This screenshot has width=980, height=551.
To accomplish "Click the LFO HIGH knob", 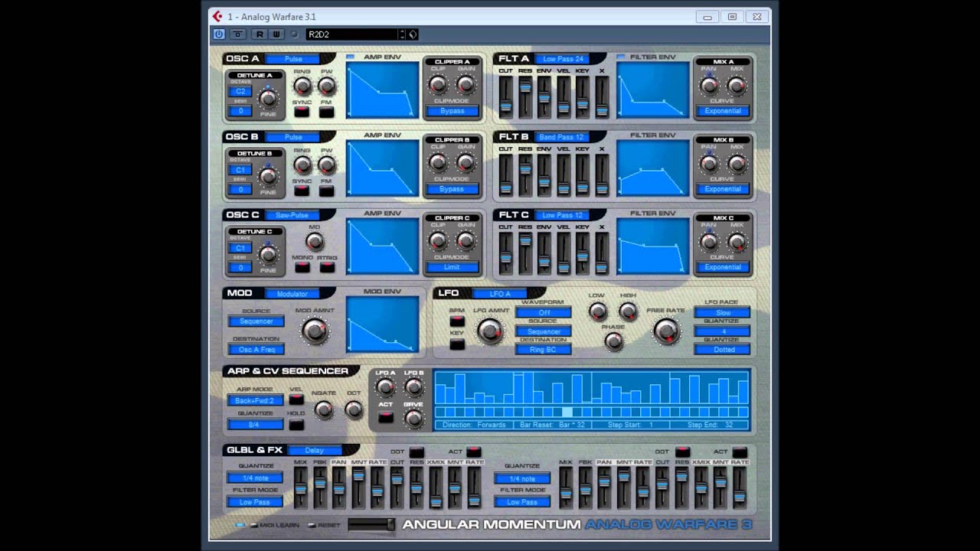I will click(628, 311).
